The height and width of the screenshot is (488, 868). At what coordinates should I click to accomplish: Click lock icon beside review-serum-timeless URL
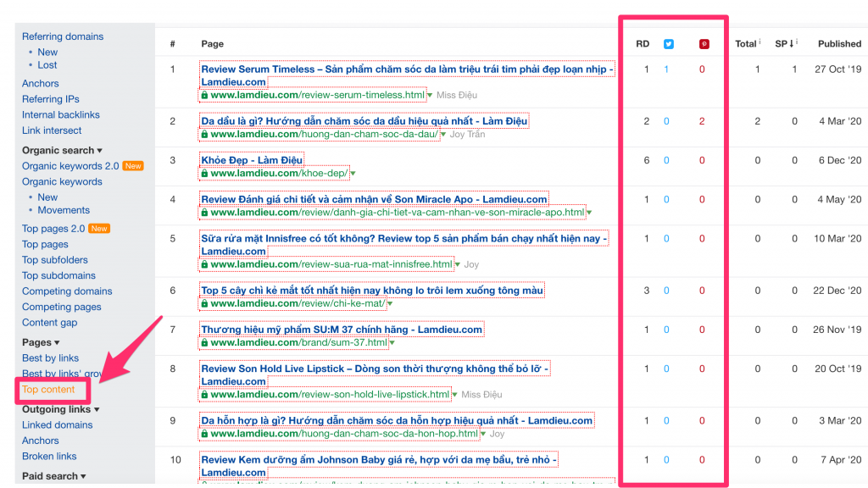[204, 95]
